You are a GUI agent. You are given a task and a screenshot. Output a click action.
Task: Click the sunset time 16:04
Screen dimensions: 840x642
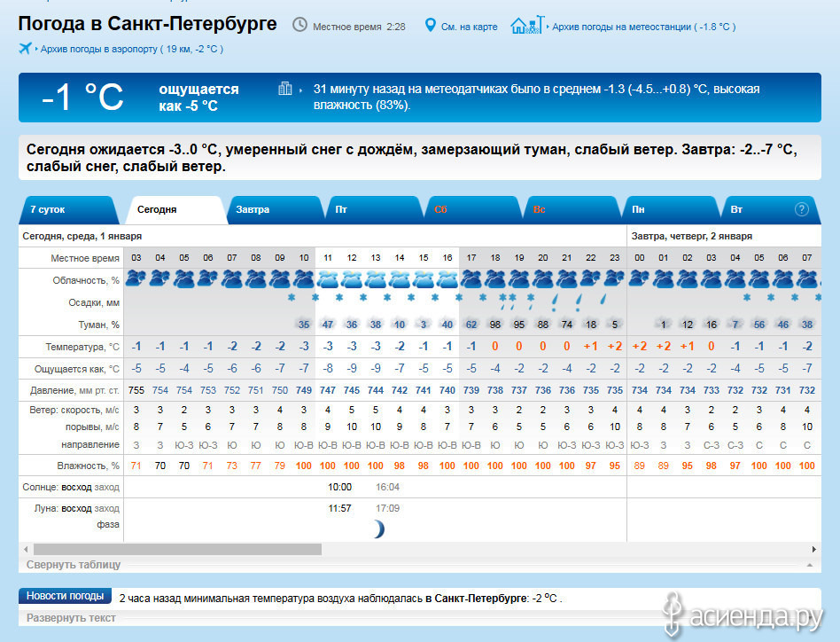point(387,487)
